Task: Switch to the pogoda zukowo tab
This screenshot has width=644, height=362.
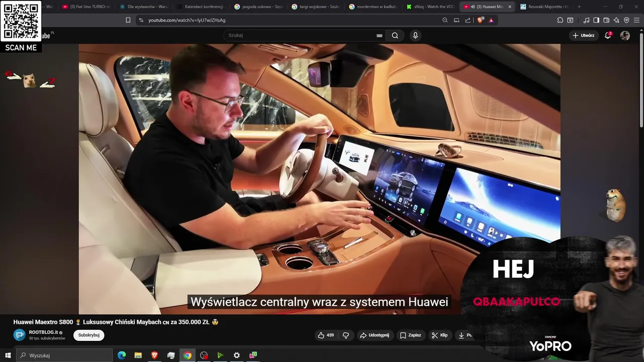Action: click(x=258, y=7)
